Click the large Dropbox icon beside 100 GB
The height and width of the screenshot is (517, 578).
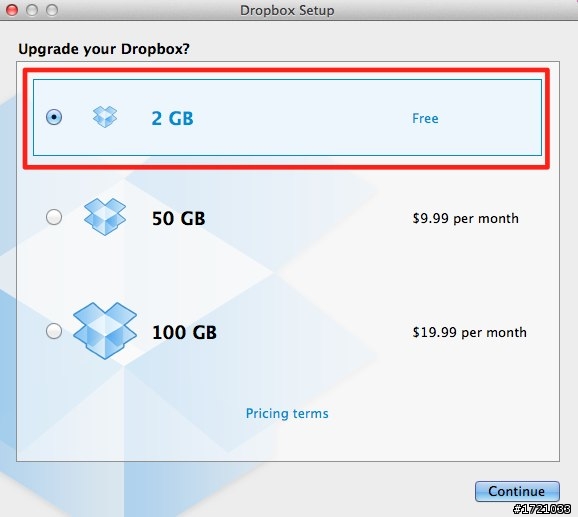(x=105, y=331)
